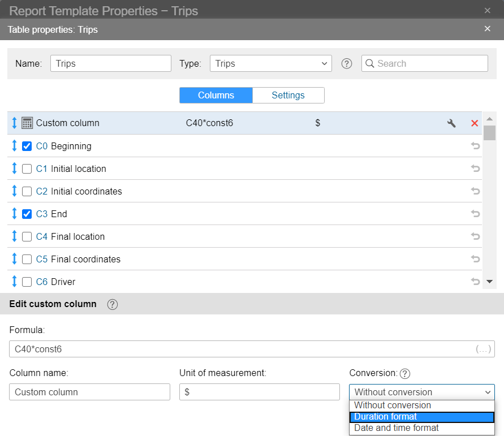
Task: Uncheck the C0 Beginning checkbox
Action: 27,146
